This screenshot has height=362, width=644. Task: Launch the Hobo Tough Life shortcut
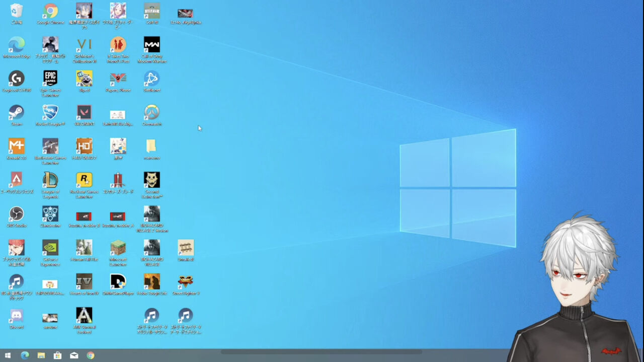tap(152, 281)
